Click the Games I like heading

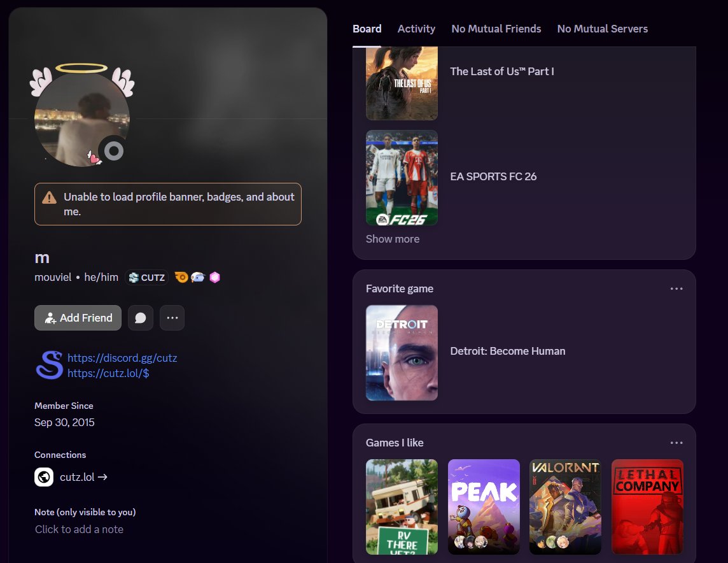coord(395,443)
